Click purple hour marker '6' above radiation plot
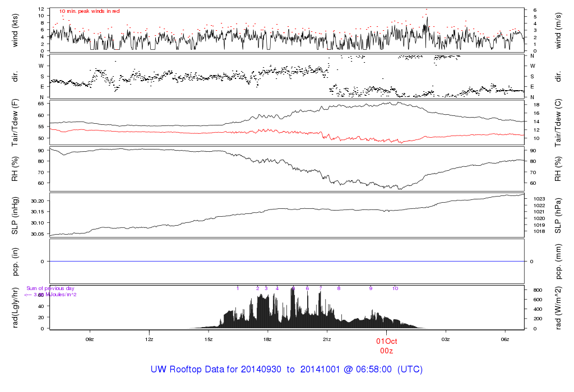The height and width of the screenshot is (392, 574). 307,288
